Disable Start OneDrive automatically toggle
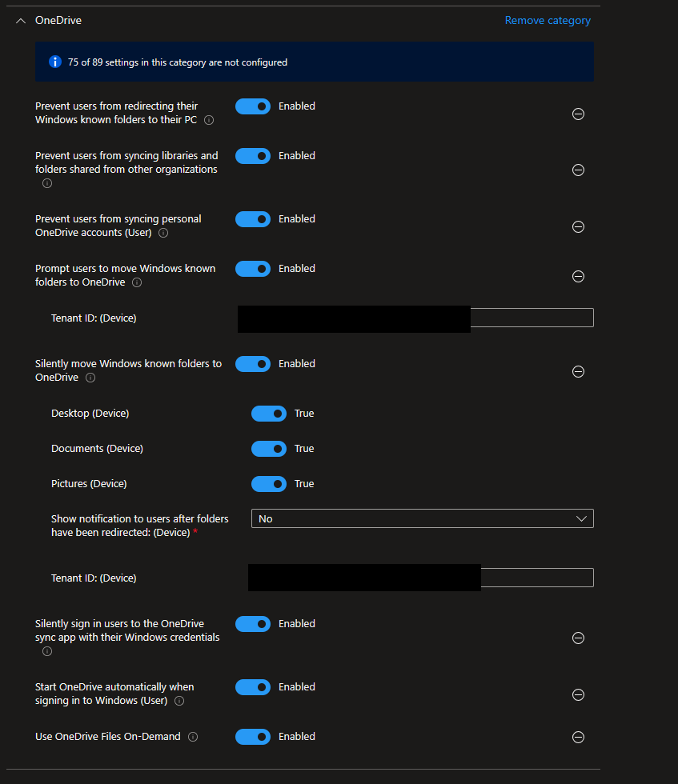This screenshot has height=784, width=678. click(x=253, y=687)
